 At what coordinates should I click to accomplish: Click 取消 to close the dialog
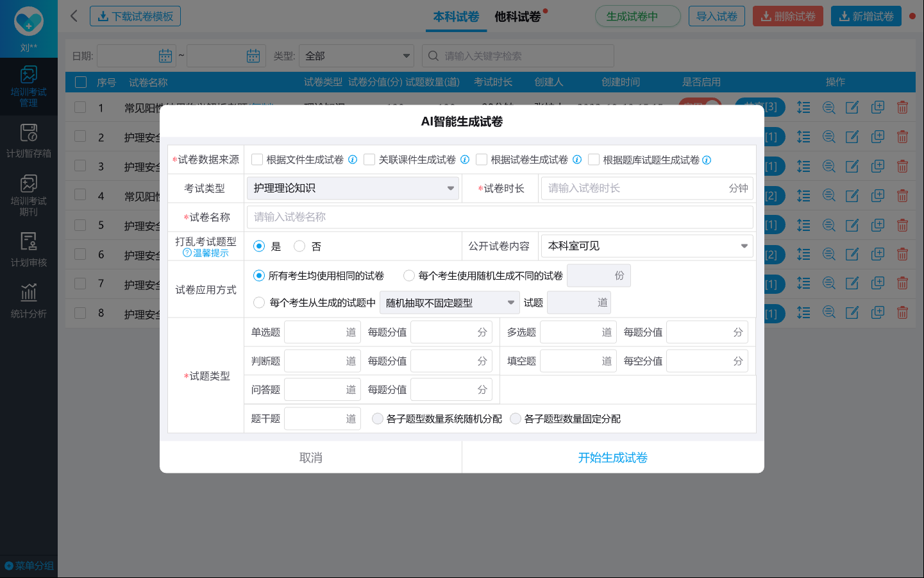coord(310,458)
